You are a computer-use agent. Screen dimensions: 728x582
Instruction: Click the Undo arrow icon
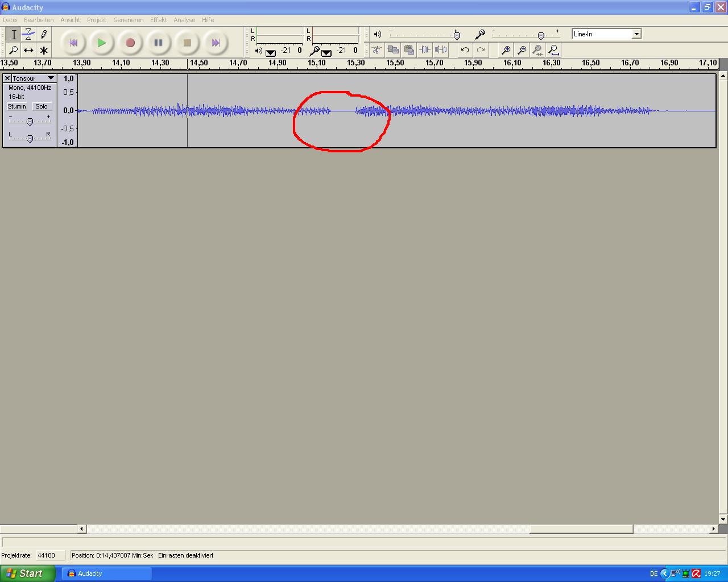pos(465,50)
